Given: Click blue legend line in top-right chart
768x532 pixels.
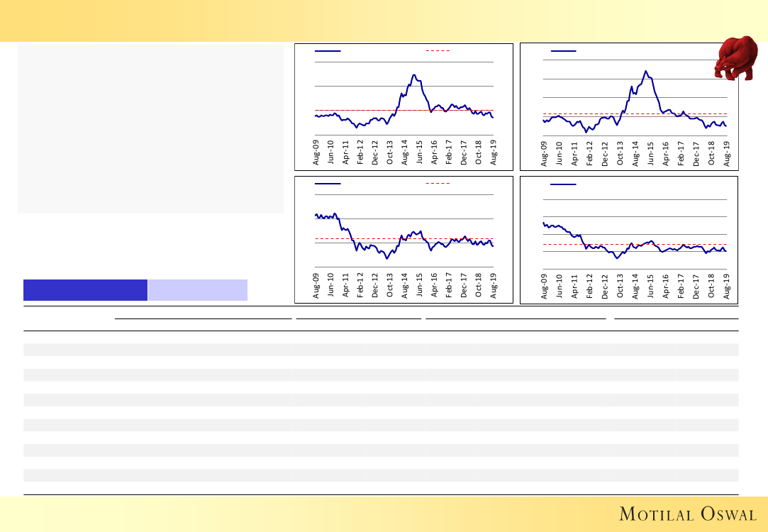Looking at the screenshot, I should [563, 52].
